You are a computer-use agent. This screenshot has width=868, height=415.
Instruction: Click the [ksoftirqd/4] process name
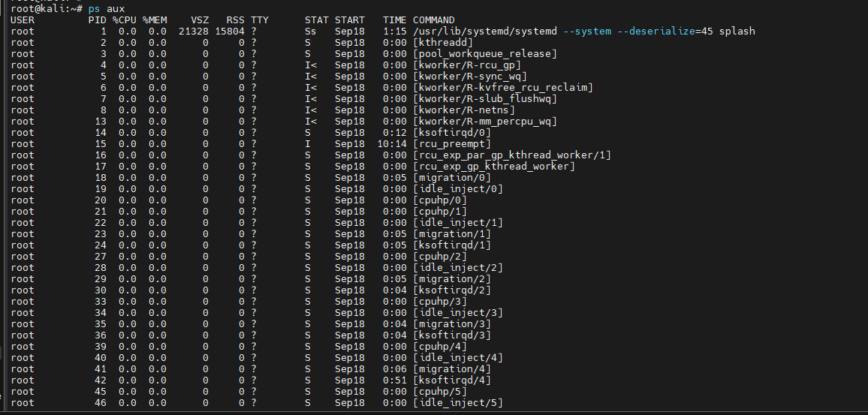click(x=452, y=380)
